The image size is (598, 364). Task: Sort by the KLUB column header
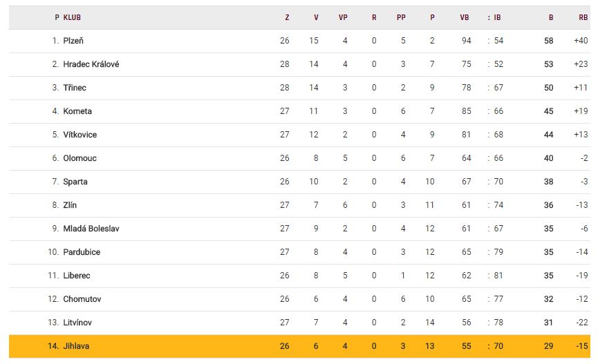point(72,17)
